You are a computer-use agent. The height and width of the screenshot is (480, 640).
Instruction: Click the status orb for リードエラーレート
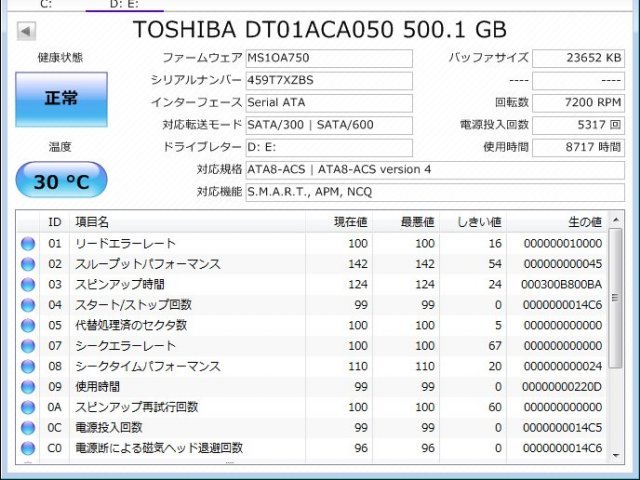click(28, 244)
